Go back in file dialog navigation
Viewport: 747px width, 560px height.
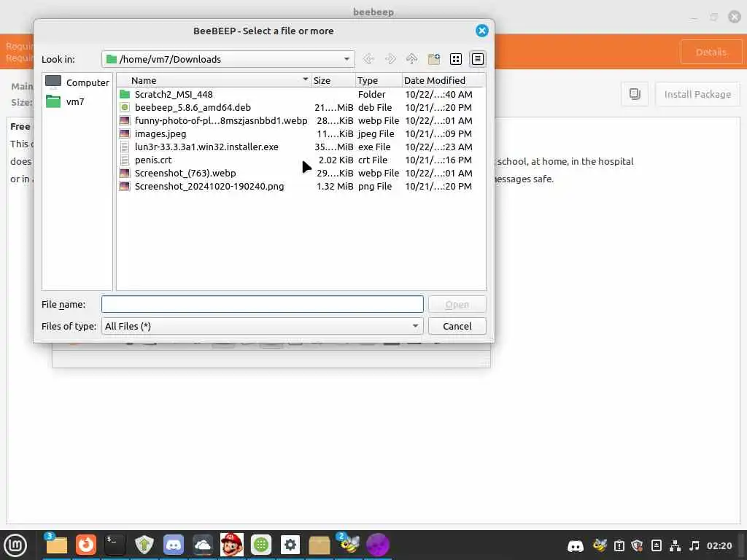pyautogui.click(x=368, y=59)
